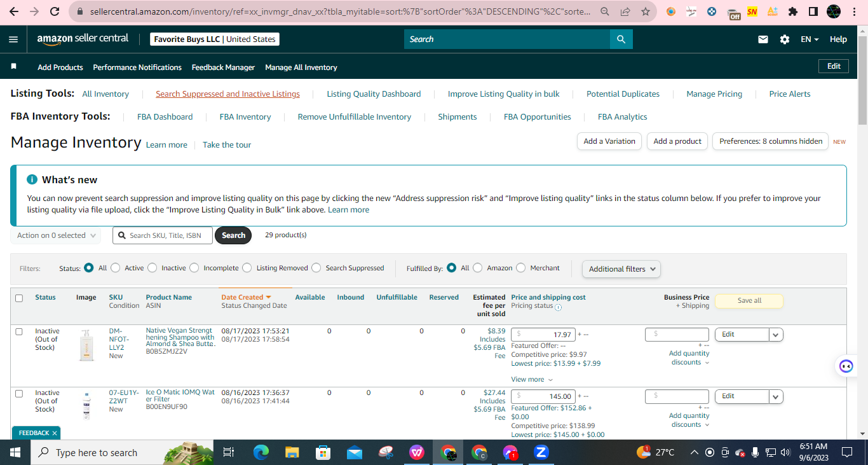
Task: Reload the page with the refresh icon
Action: point(55,11)
